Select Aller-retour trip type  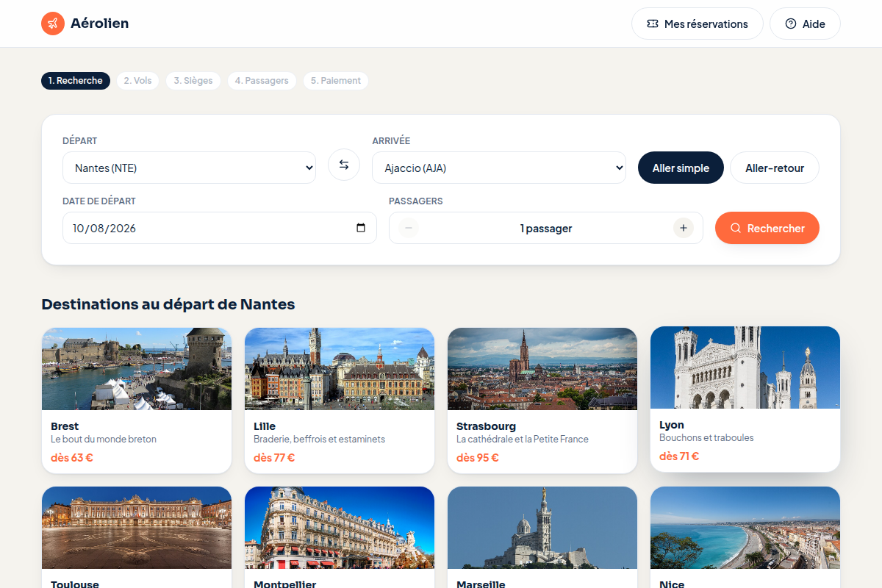(775, 168)
